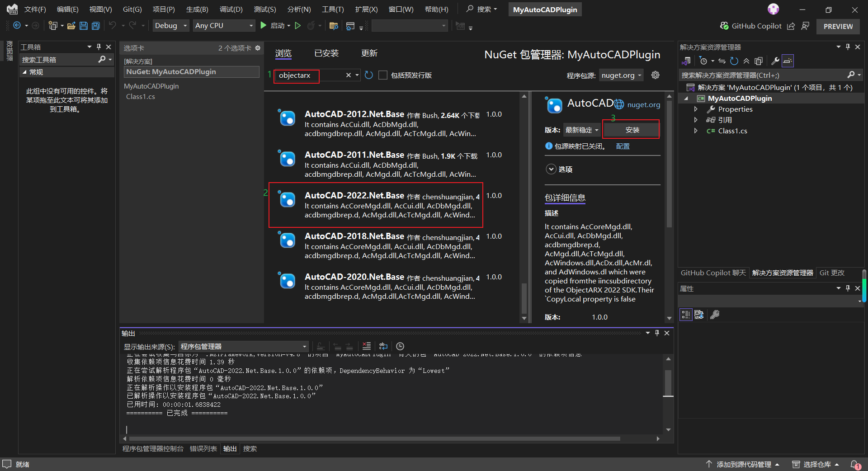Click show all files icon in Solution Explorer
Screen dimensions: 868x471
tap(759, 61)
